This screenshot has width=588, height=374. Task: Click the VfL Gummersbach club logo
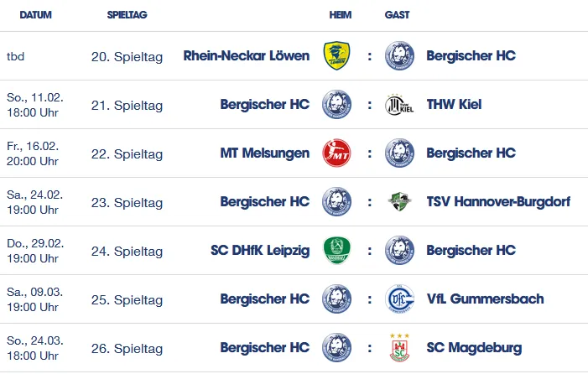pos(399,299)
